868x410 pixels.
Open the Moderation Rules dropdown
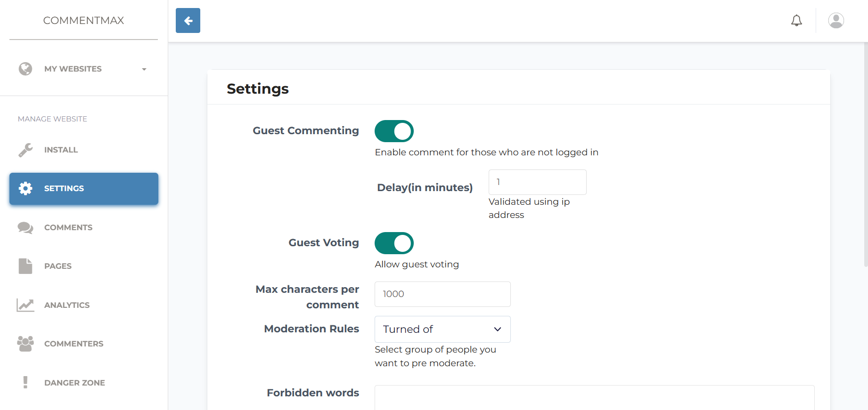[442, 329]
